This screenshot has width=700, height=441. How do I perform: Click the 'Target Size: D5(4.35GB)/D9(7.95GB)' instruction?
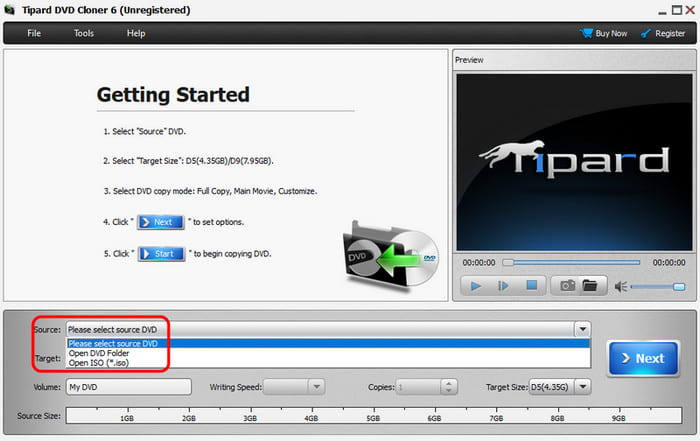(188, 161)
